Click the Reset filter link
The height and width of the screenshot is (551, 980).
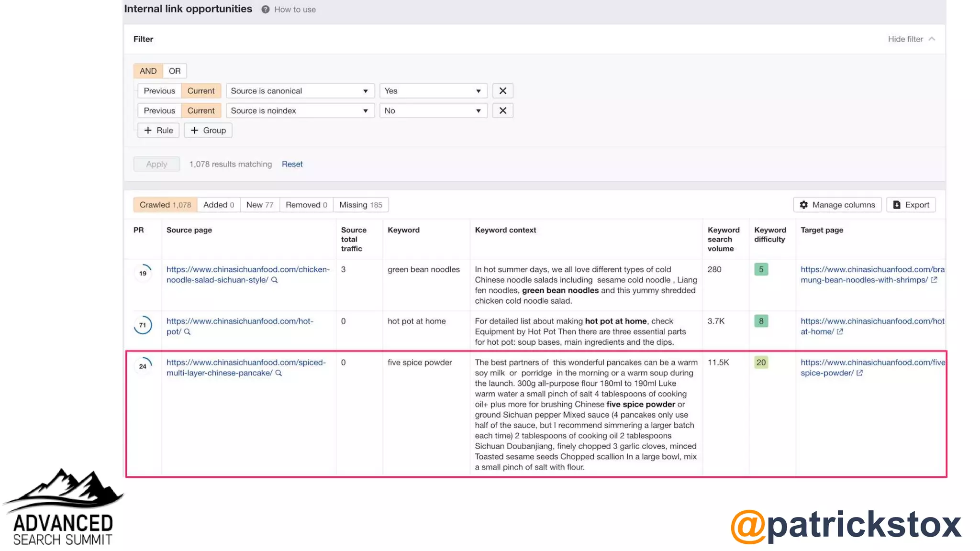[292, 164]
